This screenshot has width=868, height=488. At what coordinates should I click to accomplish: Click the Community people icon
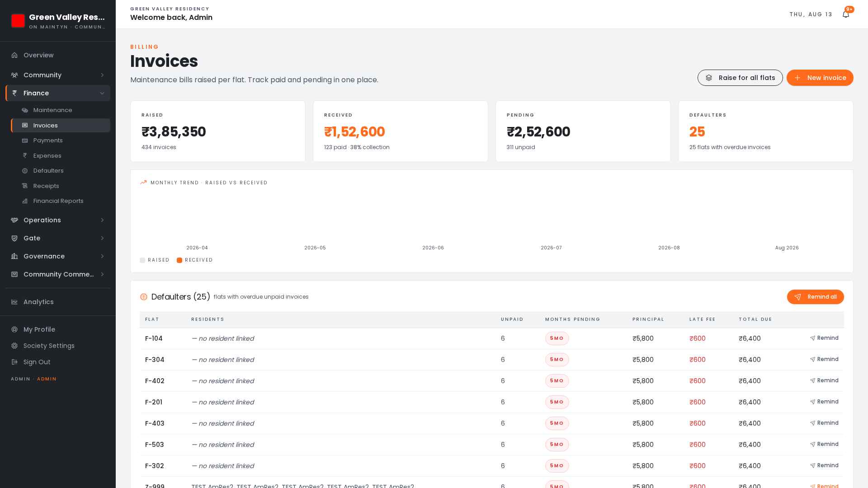14,75
